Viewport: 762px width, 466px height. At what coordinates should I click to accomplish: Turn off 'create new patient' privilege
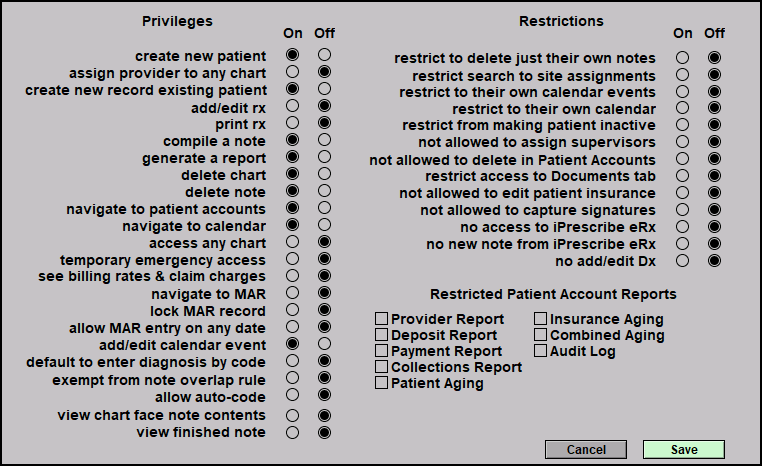[x=324, y=55]
